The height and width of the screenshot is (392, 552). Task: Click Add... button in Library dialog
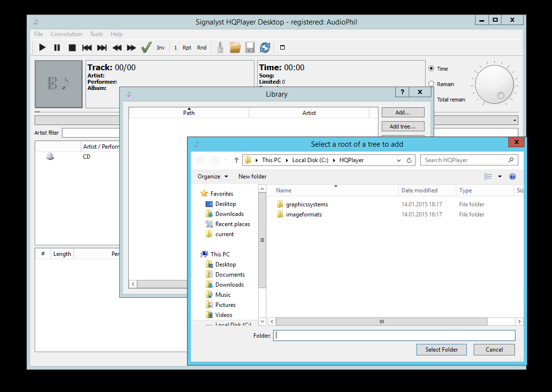pos(403,113)
